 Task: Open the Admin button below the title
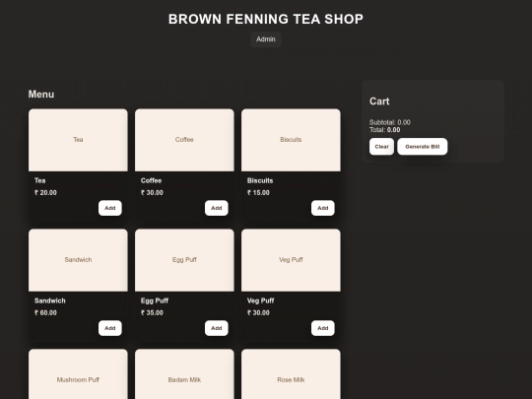point(266,39)
